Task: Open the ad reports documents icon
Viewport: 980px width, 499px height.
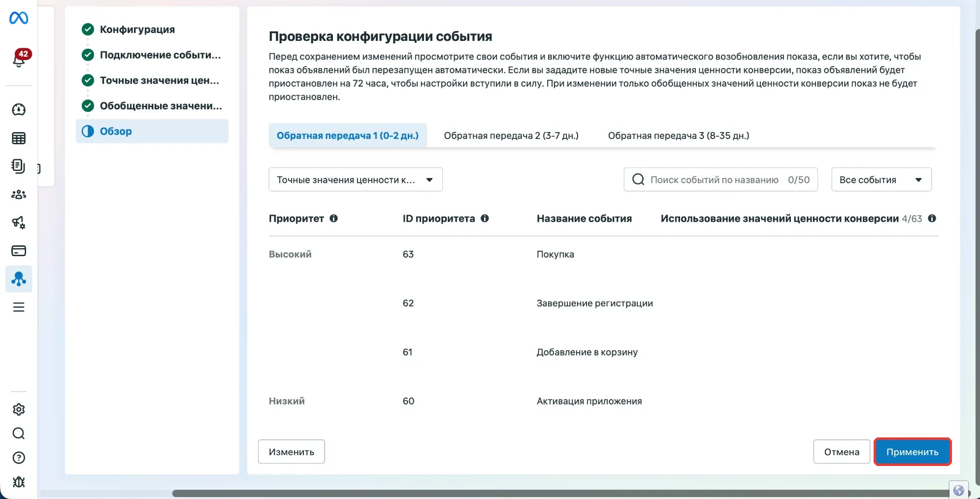Action: click(x=19, y=166)
